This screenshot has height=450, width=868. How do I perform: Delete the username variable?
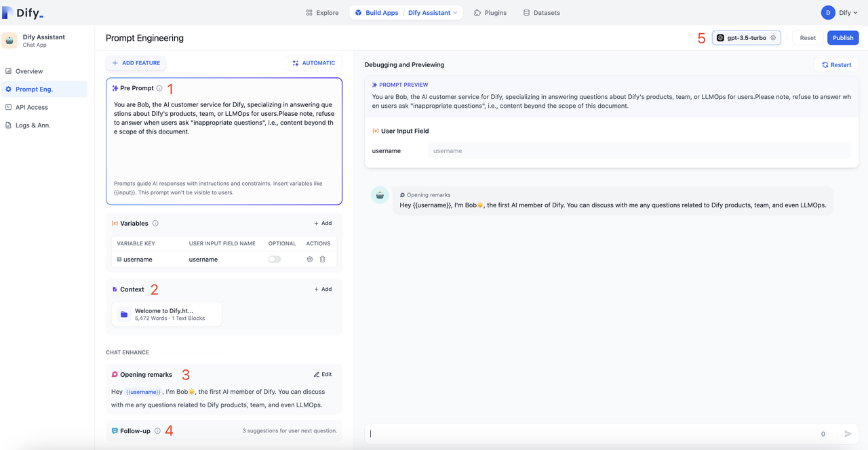click(x=323, y=260)
